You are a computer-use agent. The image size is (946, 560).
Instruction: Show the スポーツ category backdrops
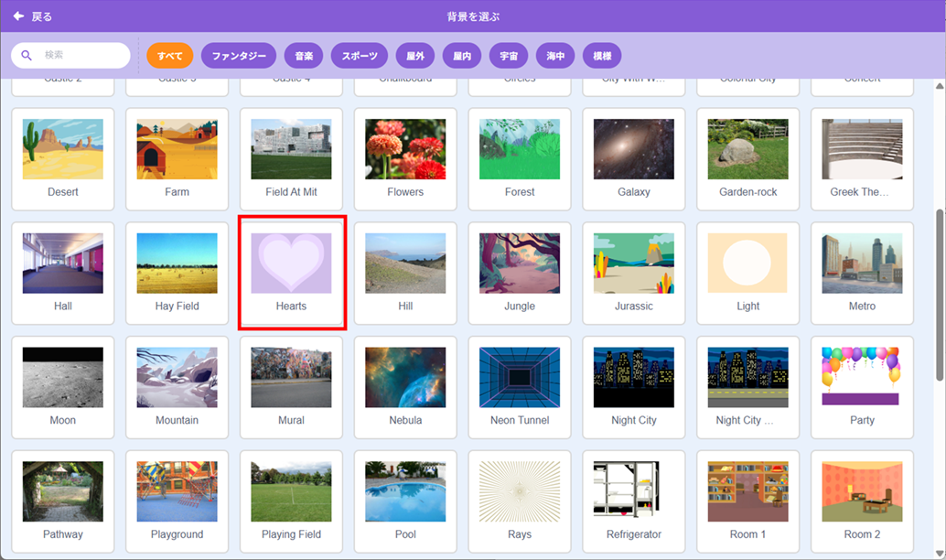coord(360,56)
